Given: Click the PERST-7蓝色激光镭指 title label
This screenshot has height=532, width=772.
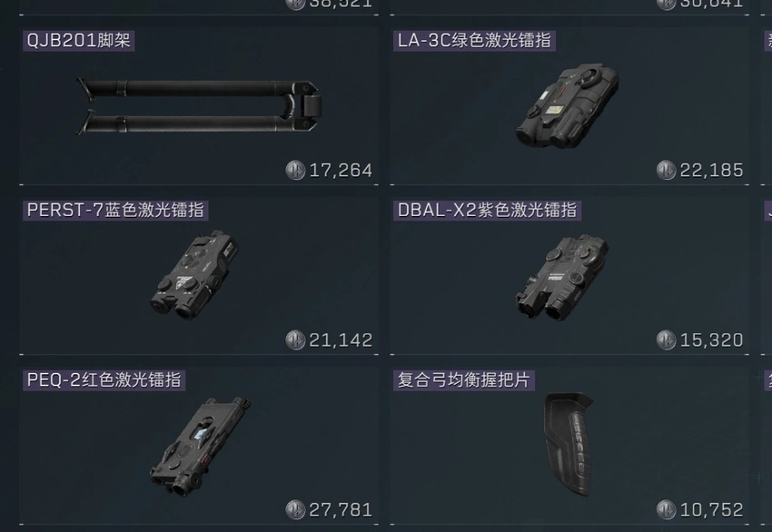Looking at the screenshot, I should pyautogui.click(x=115, y=210).
